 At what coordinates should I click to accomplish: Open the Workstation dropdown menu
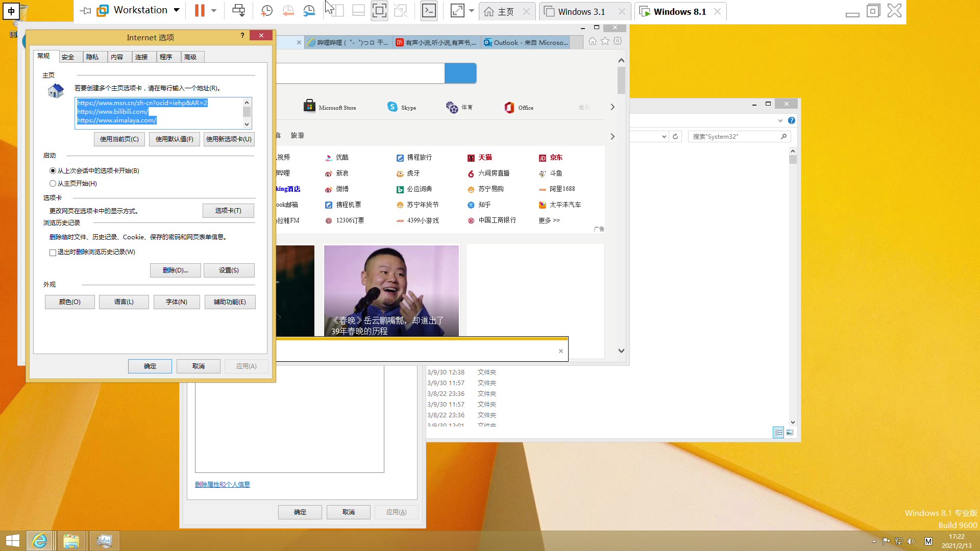(177, 10)
